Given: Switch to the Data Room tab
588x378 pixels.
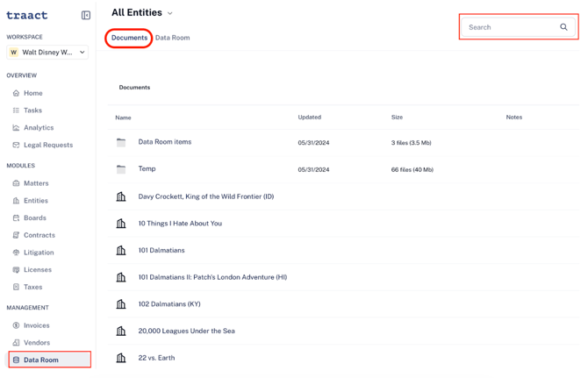Looking at the screenshot, I should click(x=173, y=38).
